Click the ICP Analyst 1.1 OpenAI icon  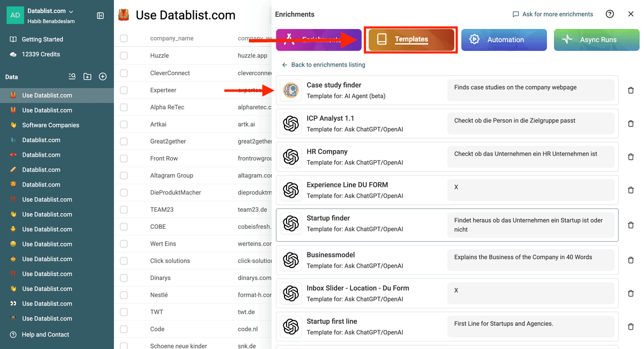(291, 124)
